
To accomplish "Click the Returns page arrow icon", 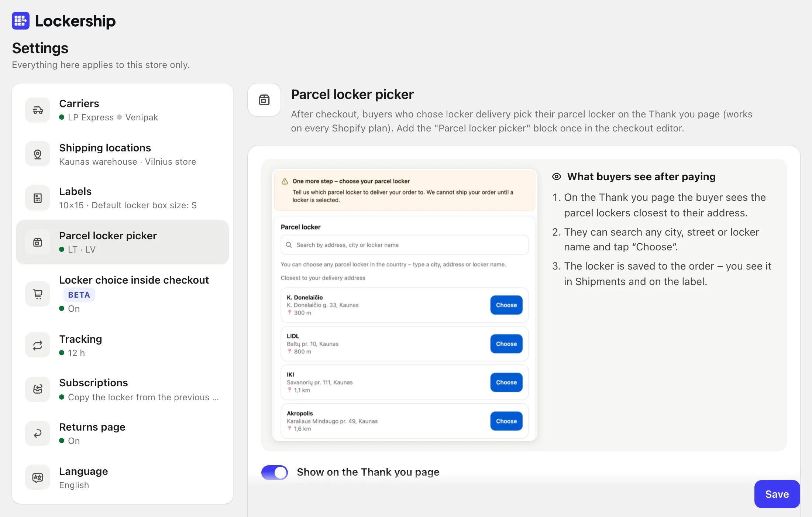I will [x=38, y=434].
